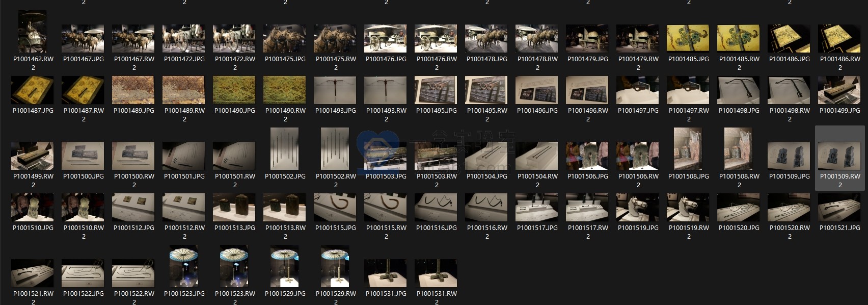The height and width of the screenshot is (305, 868).
Task: Select the P1001486.RW2 raw file
Action: click(839, 39)
